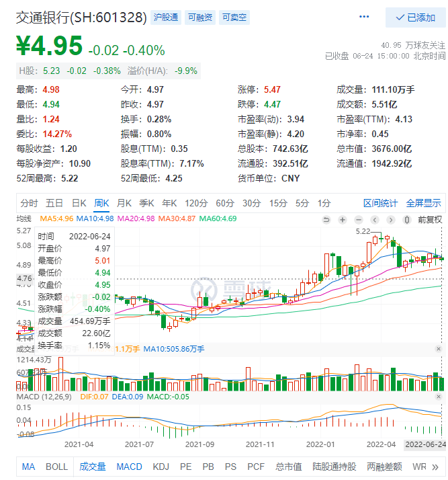The height and width of the screenshot is (480, 448).
Task: Click the 40.95 万球友关注 follower count
Action: [413, 45]
